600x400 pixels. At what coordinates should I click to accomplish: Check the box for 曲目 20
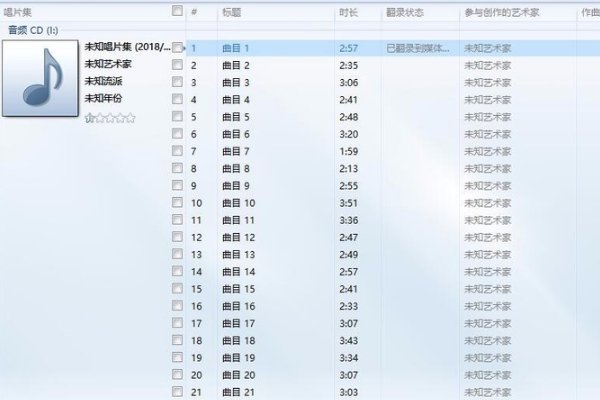click(x=177, y=374)
